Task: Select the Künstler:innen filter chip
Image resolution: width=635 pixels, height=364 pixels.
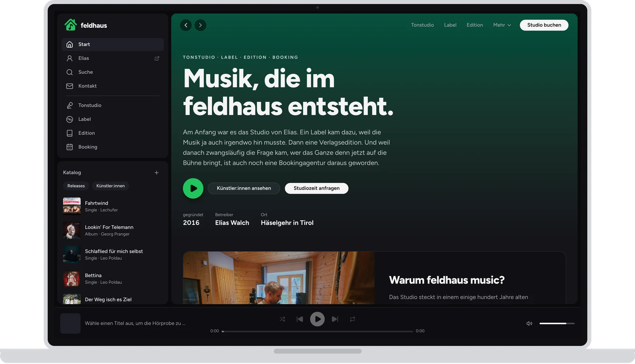Action: coord(110,186)
